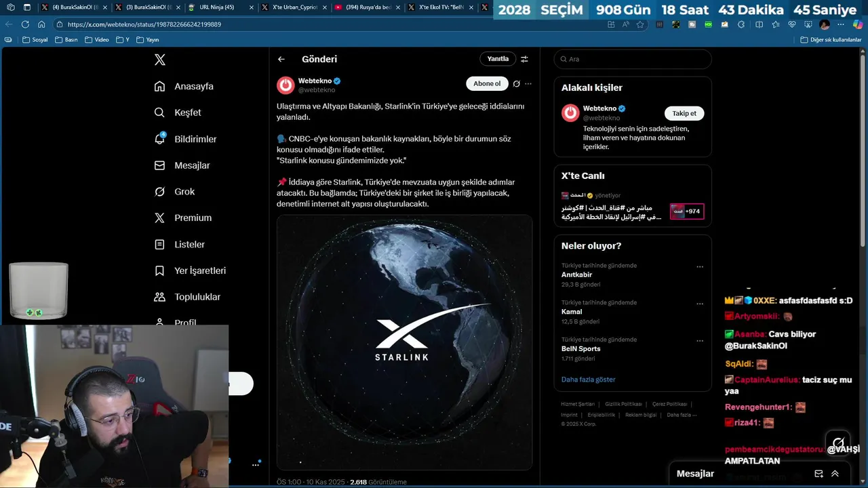Click the +974 listeners badge
The height and width of the screenshot is (488, 868).
[687, 211]
